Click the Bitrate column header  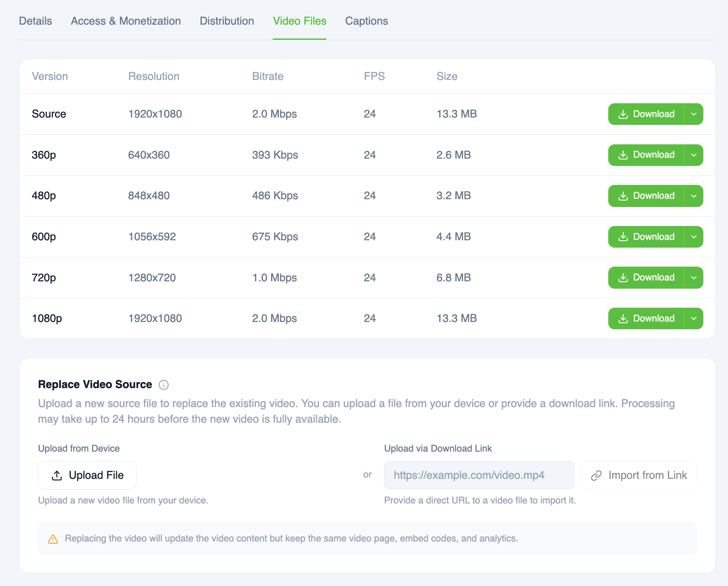[268, 76]
